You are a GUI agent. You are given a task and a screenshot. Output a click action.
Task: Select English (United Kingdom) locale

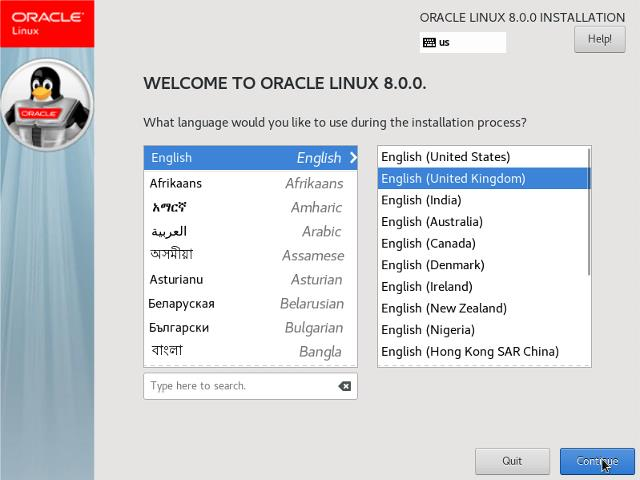coord(482,178)
